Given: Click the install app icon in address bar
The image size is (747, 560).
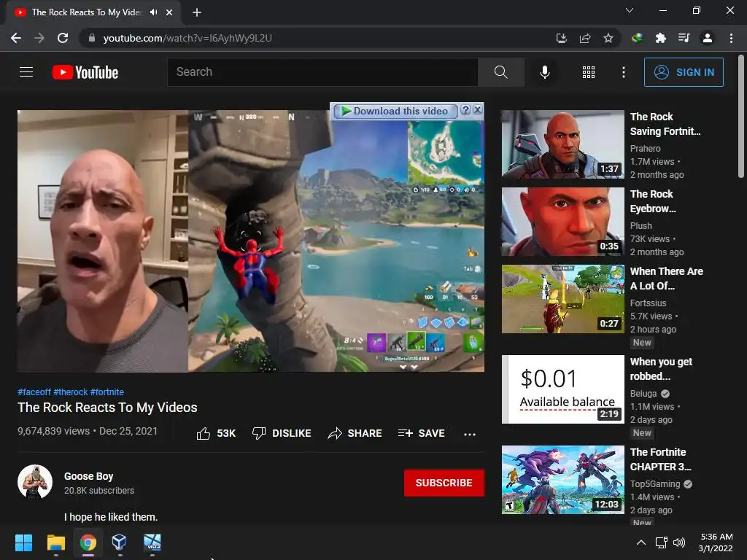Looking at the screenshot, I should click(x=562, y=38).
